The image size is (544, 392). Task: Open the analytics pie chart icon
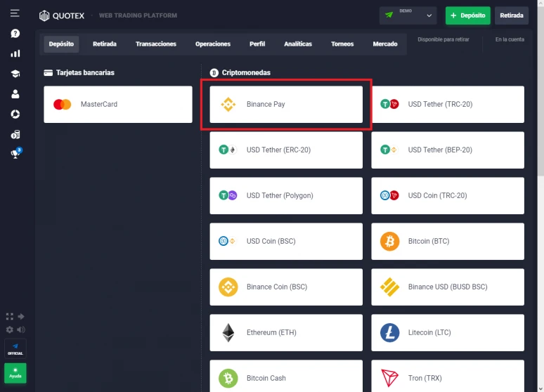point(15,114)
